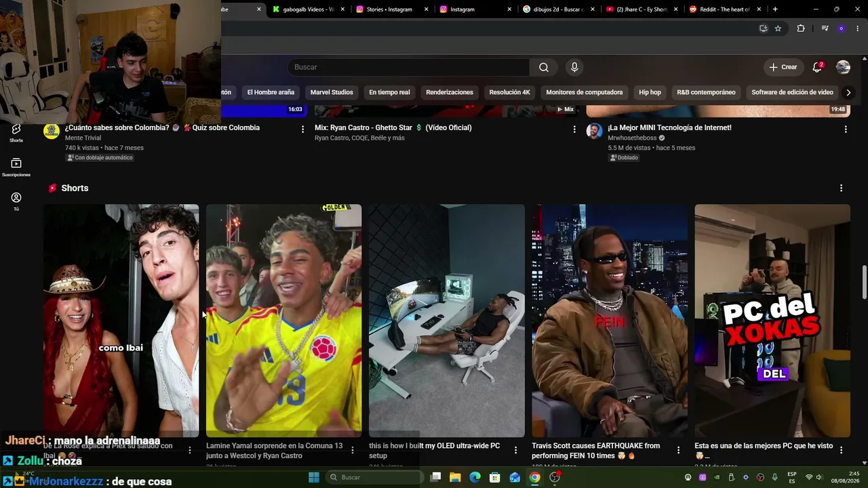
Task: Open the Mente Trivial channel link
Action: pos(83,138)
